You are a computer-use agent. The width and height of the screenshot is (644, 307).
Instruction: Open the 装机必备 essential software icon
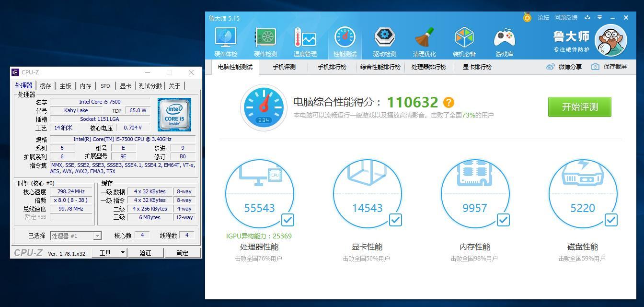point(464,37)
